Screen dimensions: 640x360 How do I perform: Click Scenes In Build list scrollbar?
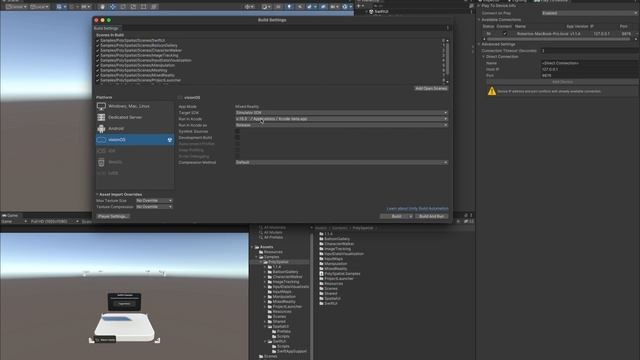coord(447,59)
